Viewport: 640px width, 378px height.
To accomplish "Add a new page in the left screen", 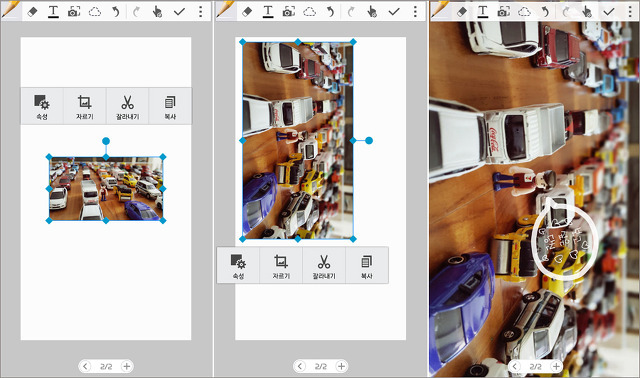I will click(x=127, y=366).
